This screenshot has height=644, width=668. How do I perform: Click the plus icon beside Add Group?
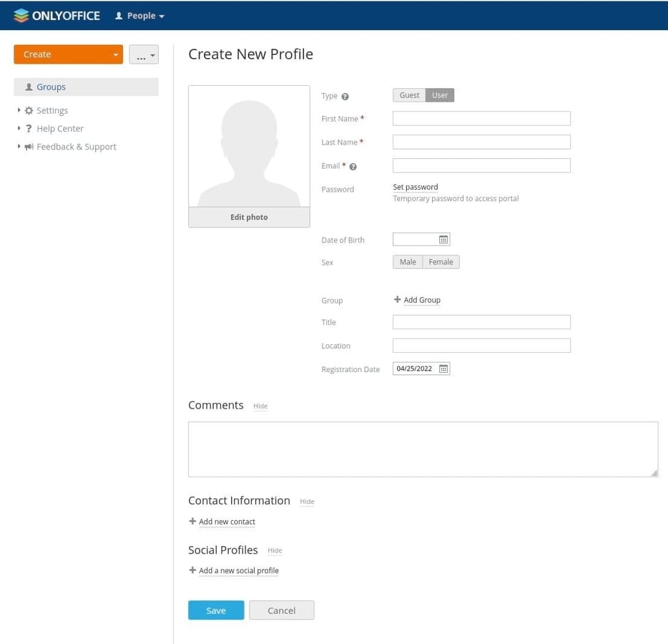398,300
